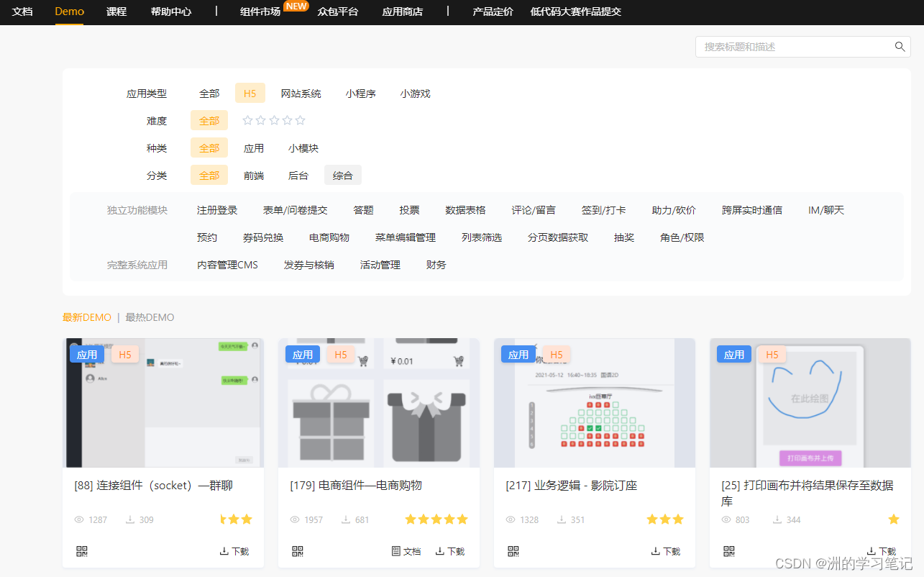Viewport: 924px width, 577px height.
Task: Filter by 内容管理CMS system
Action: click(x=227, y=265)
